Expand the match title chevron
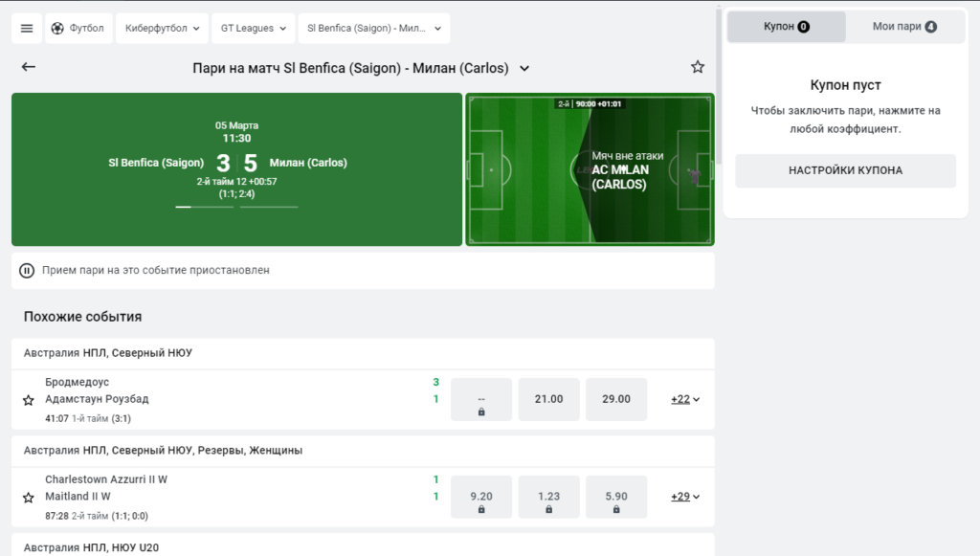The height and width of the screenshot is (556, 980). click(x=524, y=68)
